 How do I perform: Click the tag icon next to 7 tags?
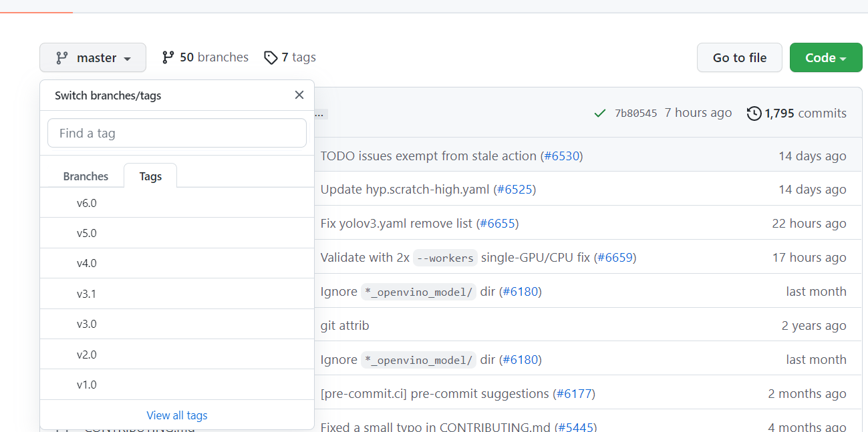point(271,58)
